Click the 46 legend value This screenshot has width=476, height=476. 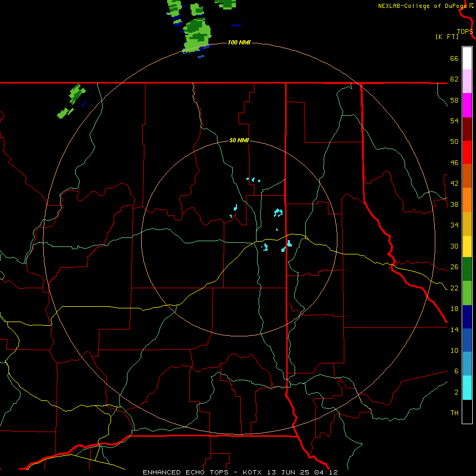(454, 163)
